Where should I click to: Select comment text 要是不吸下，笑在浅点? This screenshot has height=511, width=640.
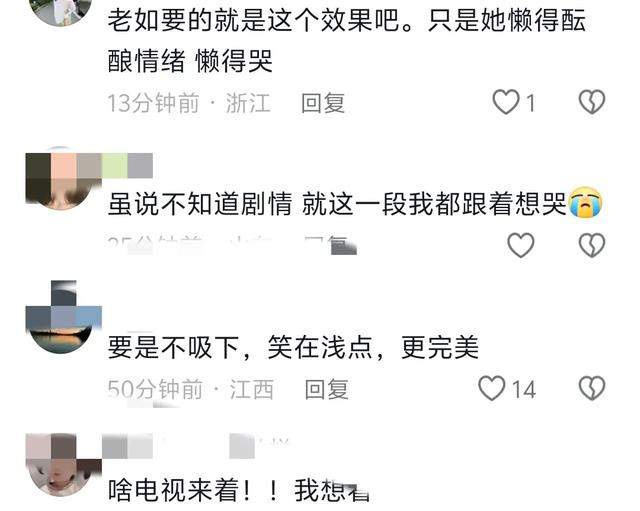[x=240, y=347]
